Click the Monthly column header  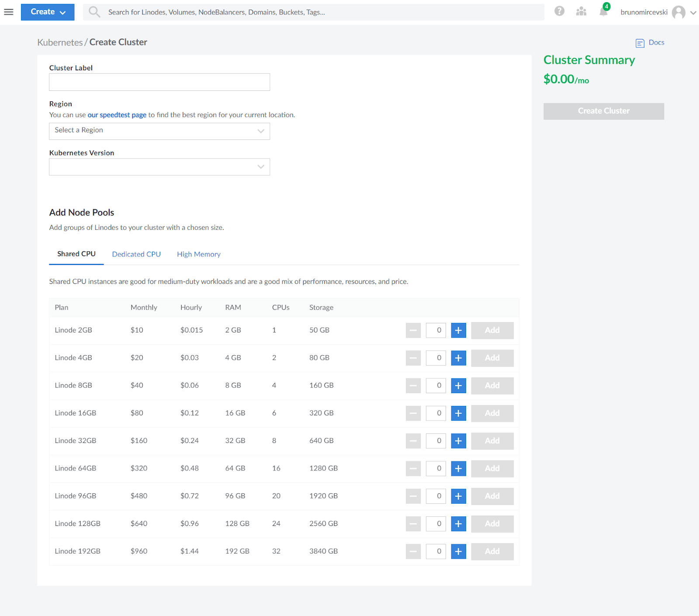[144, 308]
